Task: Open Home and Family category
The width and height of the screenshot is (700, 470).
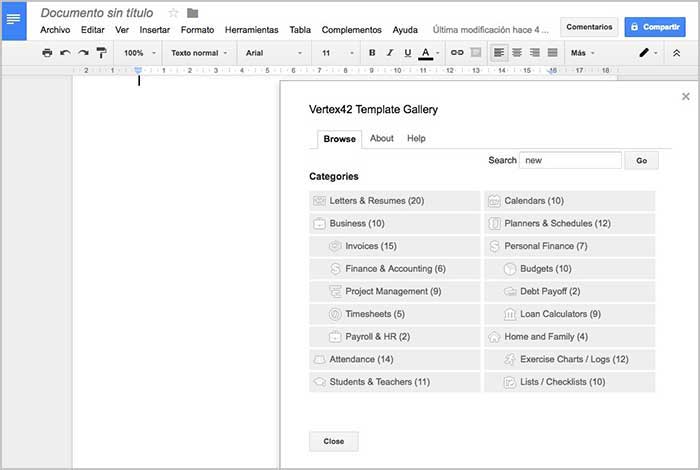Action: click(x=570, y=337)
